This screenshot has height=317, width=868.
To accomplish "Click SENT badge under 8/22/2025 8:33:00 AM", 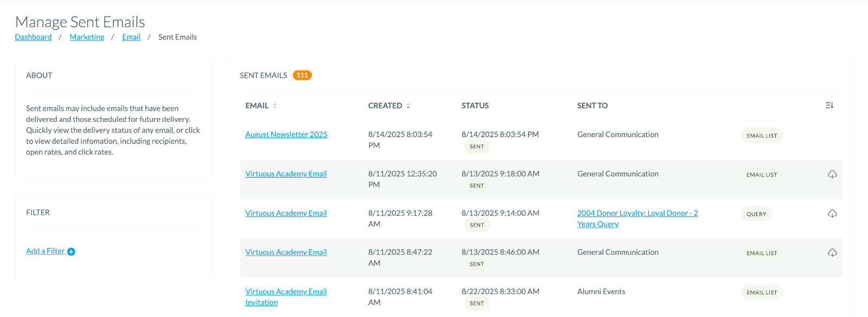I will tap(477, 303).
